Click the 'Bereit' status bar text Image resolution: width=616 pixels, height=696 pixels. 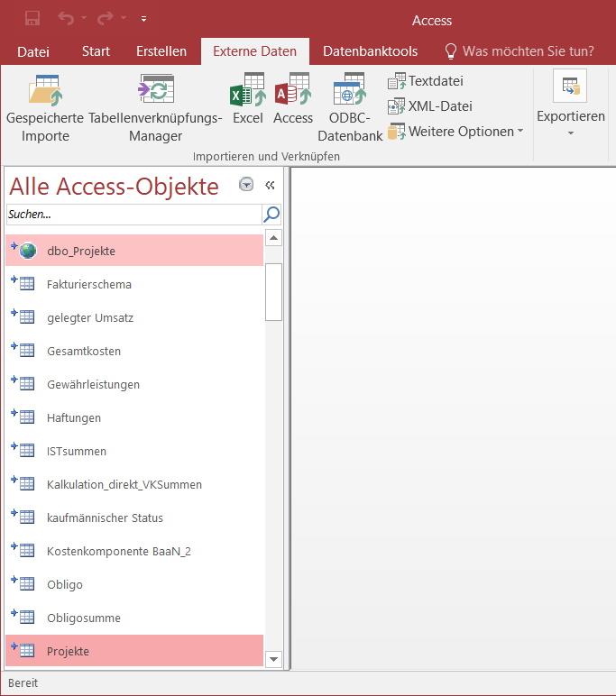23,682
